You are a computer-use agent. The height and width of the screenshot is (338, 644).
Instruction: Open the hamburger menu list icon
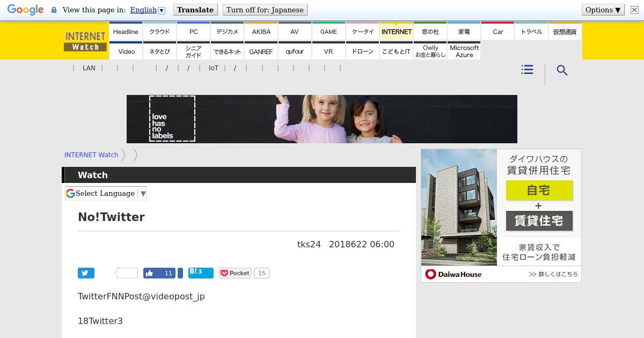[527, 70]
